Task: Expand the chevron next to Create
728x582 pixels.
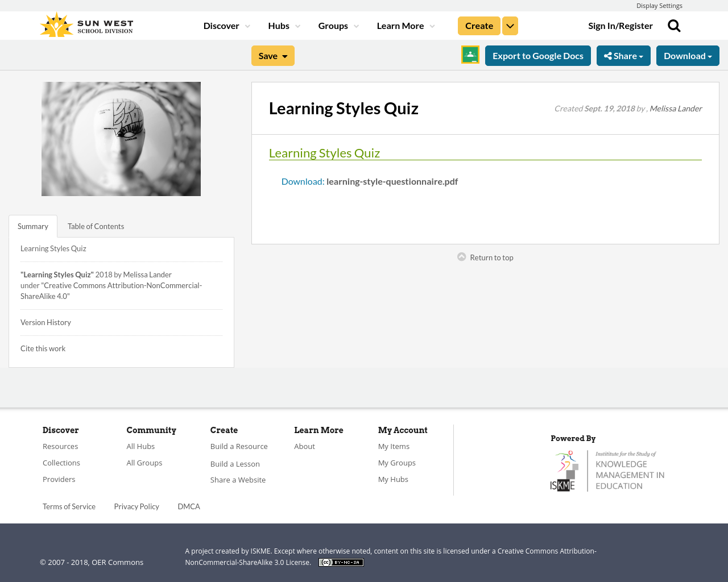Action: pos(510,25)
